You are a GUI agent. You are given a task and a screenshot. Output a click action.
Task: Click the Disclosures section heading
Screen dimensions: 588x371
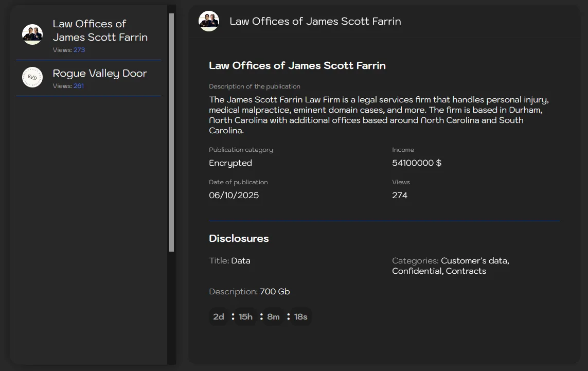(x=239, y=238)
